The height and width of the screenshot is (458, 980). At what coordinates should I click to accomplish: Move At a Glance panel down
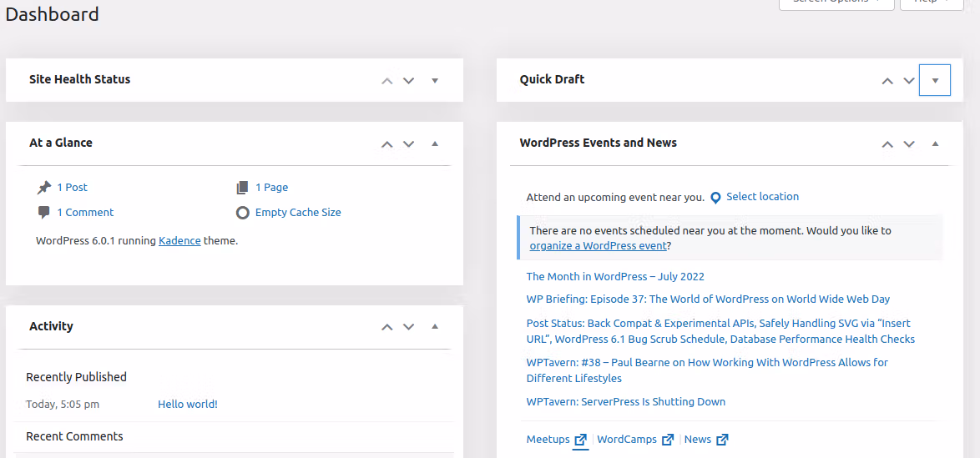(x=409, y=143)
